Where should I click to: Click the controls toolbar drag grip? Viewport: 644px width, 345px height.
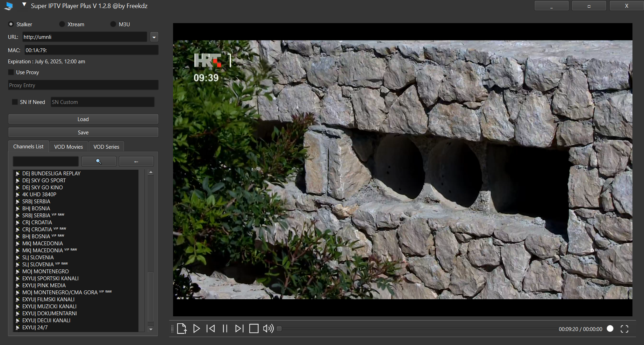172,329
